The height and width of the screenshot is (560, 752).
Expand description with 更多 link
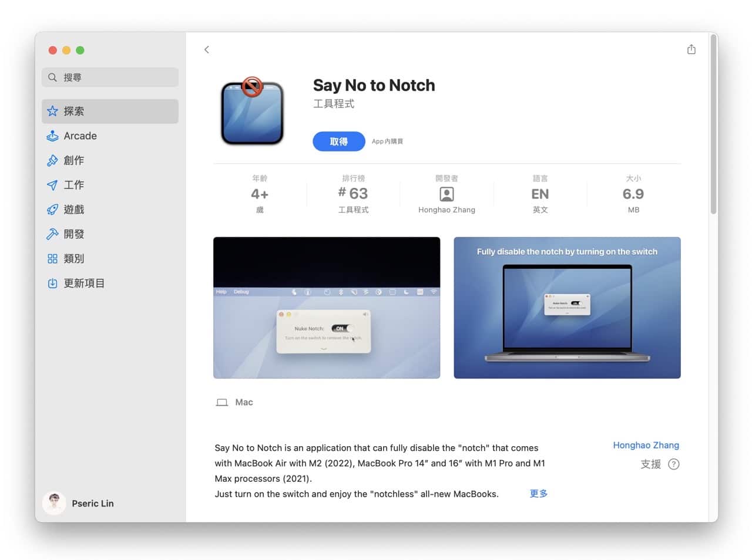539,494
